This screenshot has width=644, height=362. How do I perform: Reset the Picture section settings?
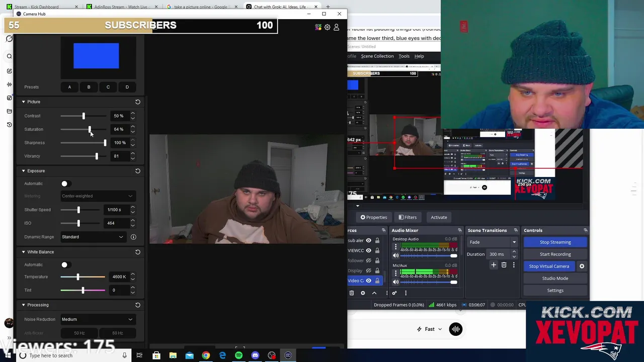click(137, 102)
